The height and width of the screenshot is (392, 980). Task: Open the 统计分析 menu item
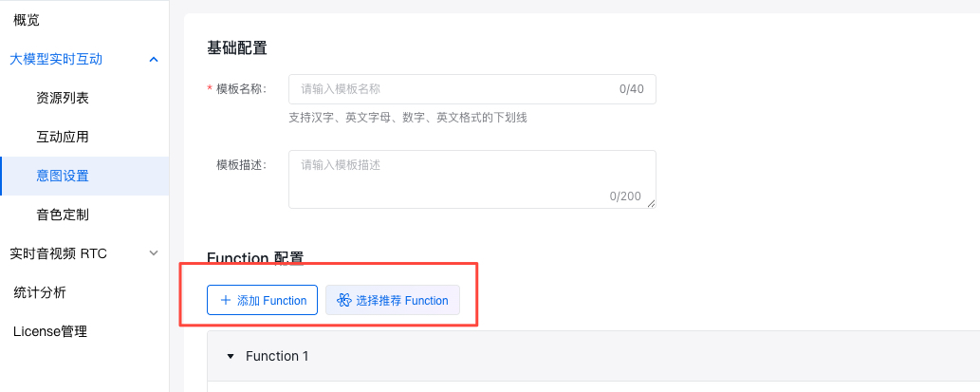point(40,292)
